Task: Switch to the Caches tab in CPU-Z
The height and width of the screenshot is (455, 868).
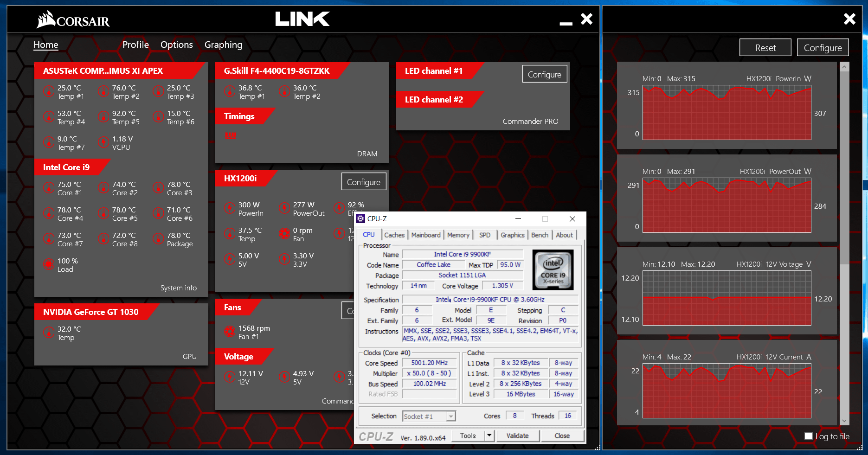Action: [394, 235]
